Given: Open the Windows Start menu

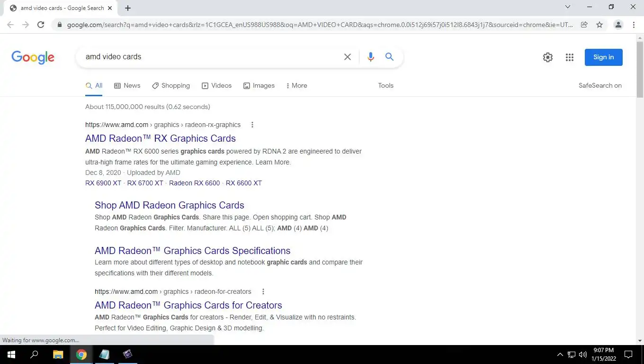Looking at the screenshot, I should click(x=11, y=355).
